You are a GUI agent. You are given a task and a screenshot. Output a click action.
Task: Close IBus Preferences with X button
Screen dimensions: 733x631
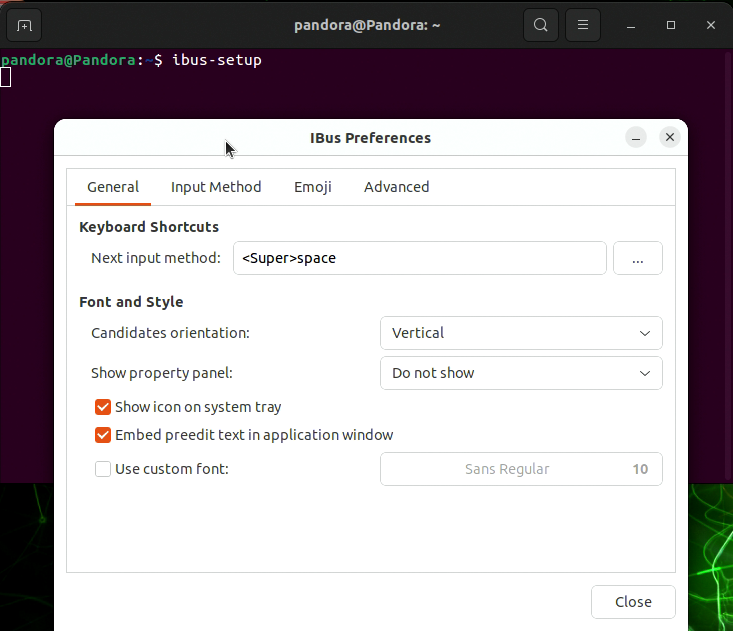click(x=669, y=137)
